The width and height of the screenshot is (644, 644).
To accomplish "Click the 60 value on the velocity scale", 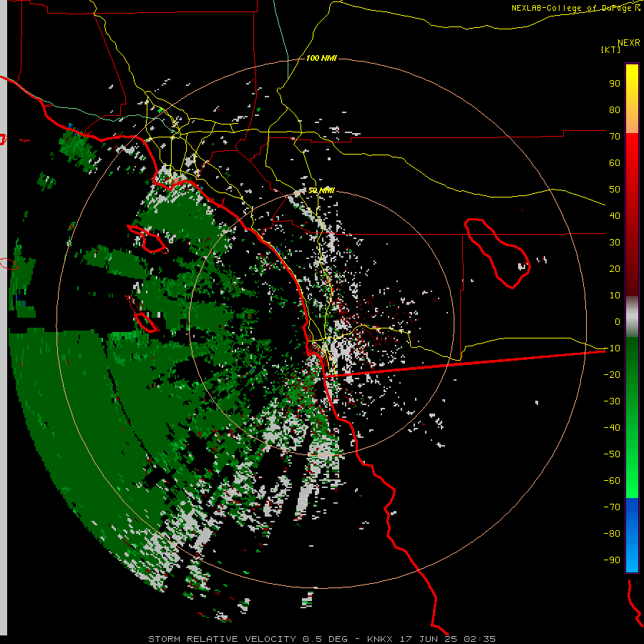I will (x=615, y=162).
